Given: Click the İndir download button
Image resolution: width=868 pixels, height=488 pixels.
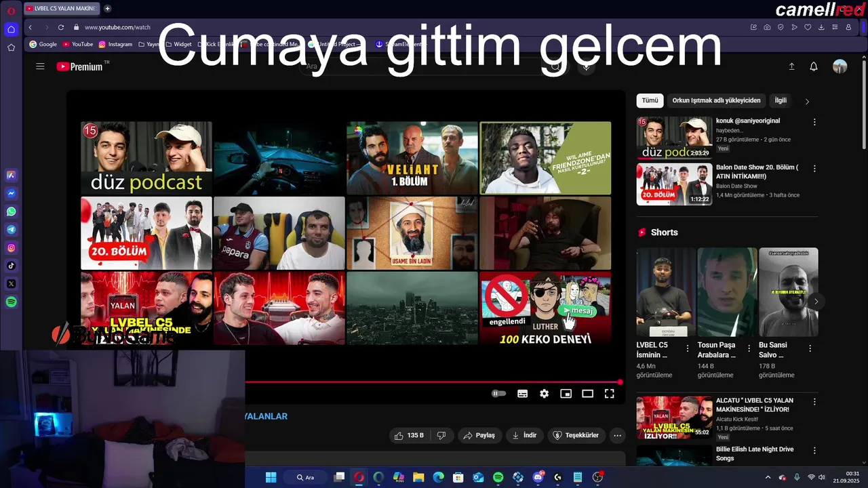Looking at the screenshot, I should coord(524,435).
